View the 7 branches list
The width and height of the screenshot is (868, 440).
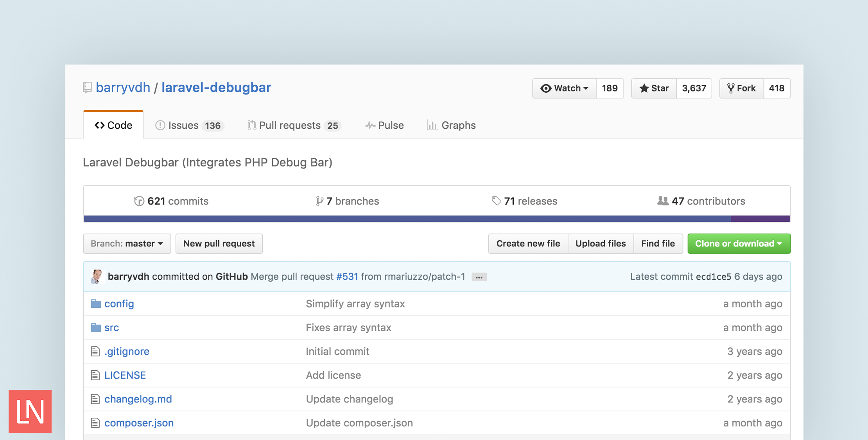click(x=347, y=201)
